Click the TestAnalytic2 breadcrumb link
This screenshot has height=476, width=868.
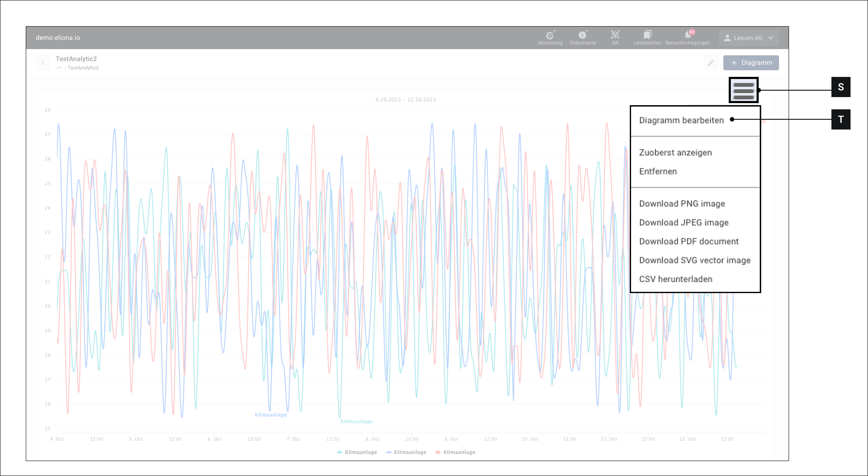tap(83, 68)
